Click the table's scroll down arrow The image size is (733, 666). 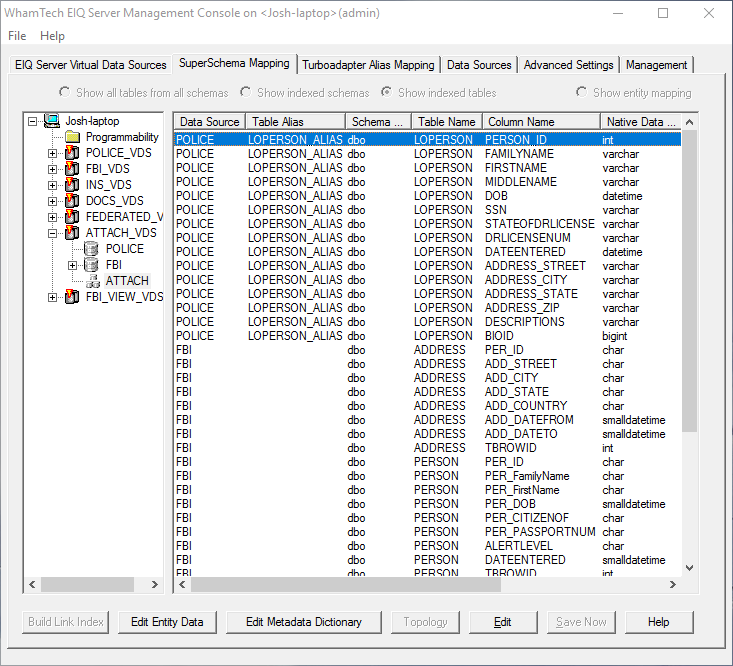(689, 568)
